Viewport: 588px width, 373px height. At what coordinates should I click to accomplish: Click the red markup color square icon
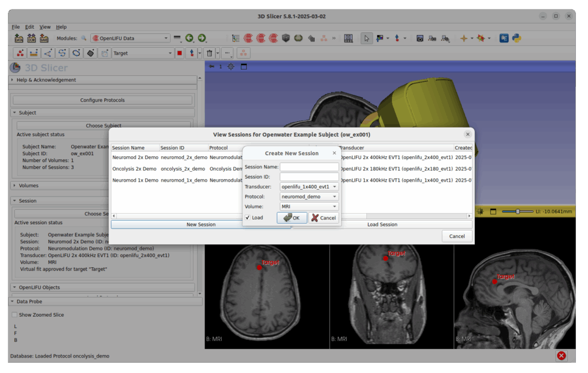[x=180, y=53]
